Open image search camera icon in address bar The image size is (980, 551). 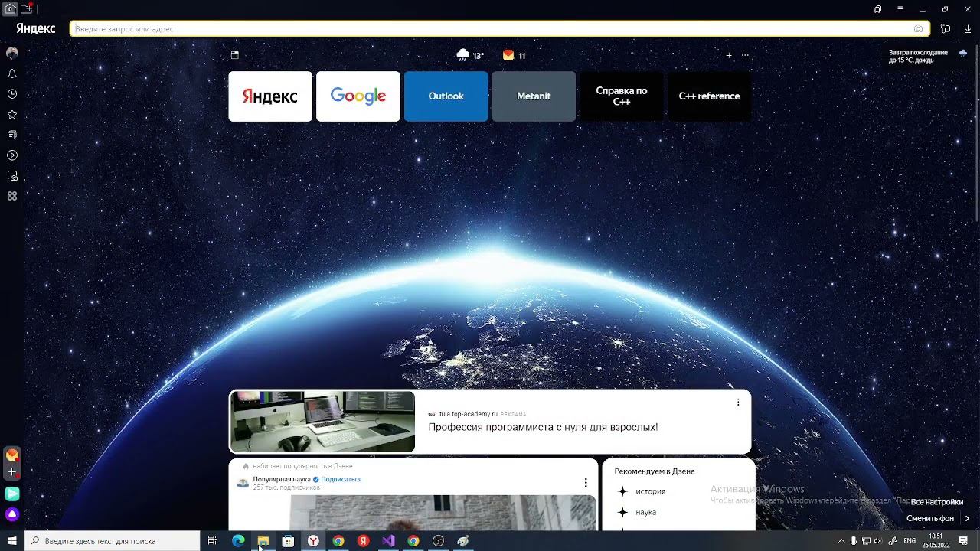(918, 29)
